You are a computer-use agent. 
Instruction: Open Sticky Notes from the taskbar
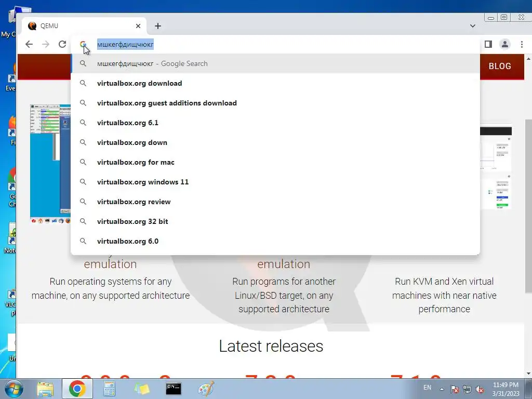[x=141, y=389]
